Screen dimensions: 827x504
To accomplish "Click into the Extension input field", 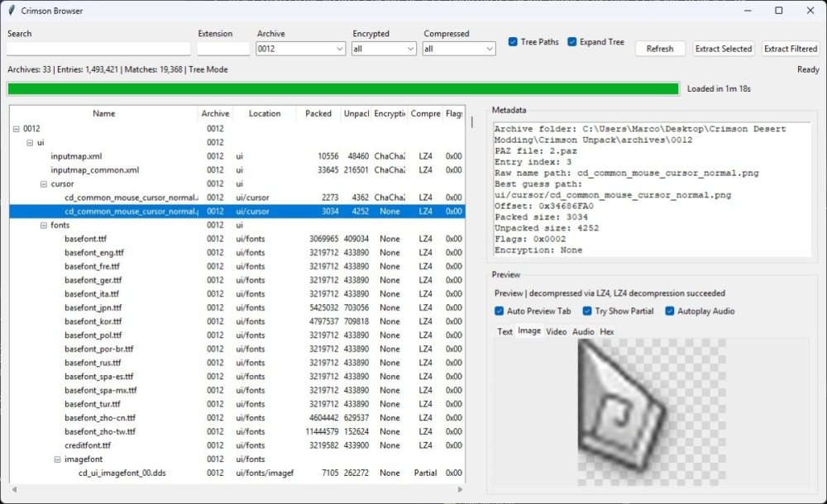I will 223,49.
